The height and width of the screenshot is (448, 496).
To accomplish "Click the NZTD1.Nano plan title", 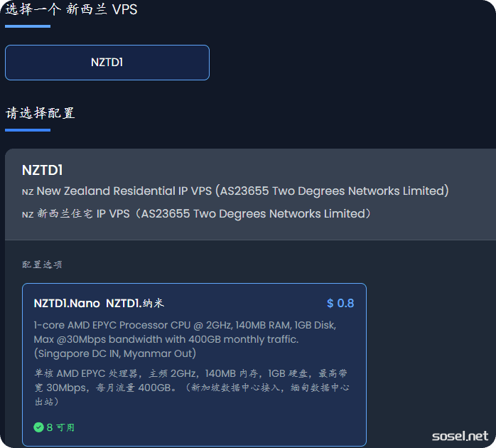I will (67, 304).
